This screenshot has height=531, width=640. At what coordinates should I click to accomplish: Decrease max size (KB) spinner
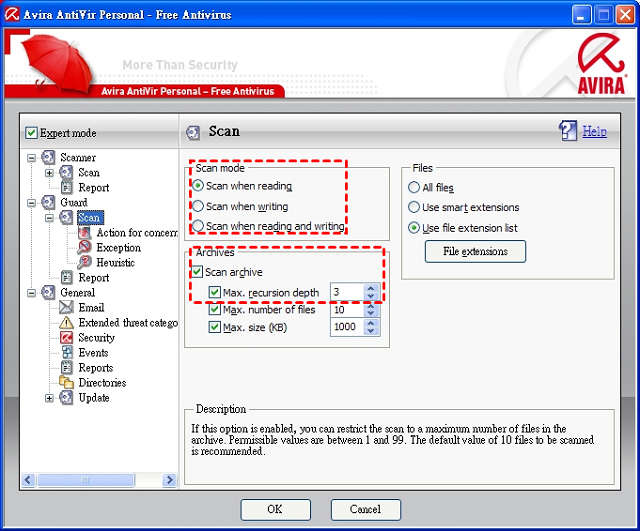click(371, 331)
